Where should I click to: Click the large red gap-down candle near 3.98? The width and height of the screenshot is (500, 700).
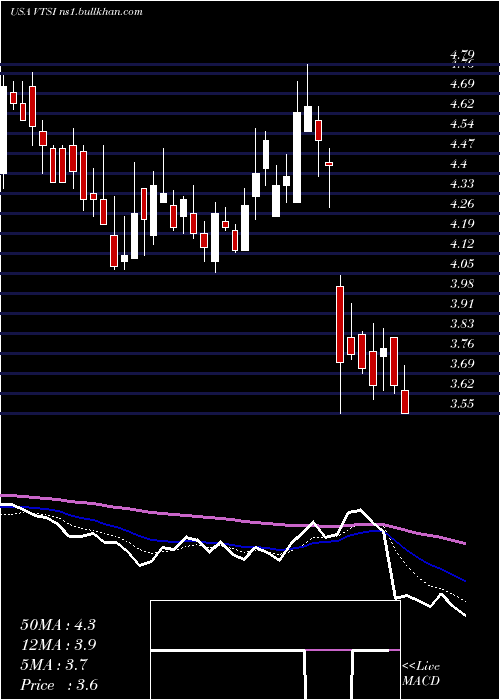point(340,324)
